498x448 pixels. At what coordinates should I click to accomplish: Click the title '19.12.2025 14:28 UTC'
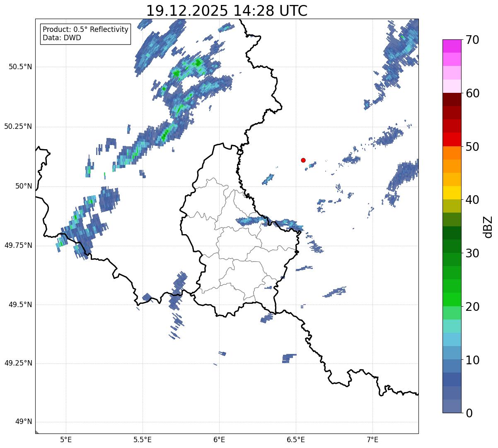pyautogui.click(x=227, y=11)
